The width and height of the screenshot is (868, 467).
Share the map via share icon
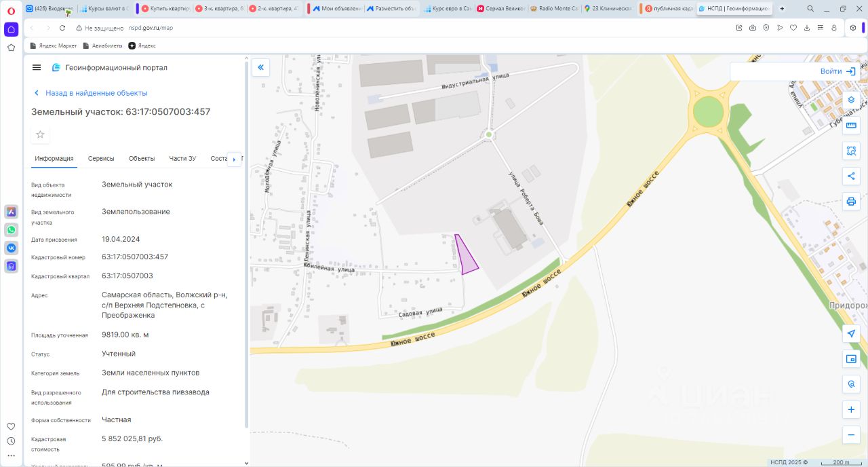851,176
